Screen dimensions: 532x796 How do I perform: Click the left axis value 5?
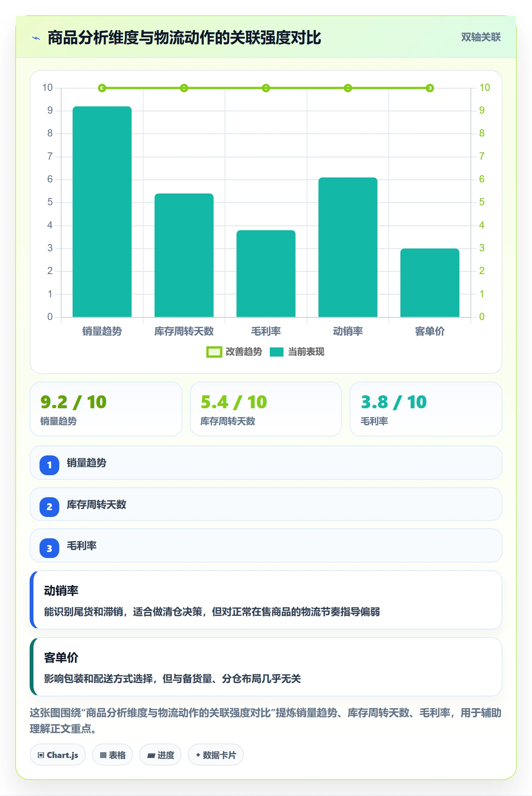pyautogui.click(x=50, y=202)
